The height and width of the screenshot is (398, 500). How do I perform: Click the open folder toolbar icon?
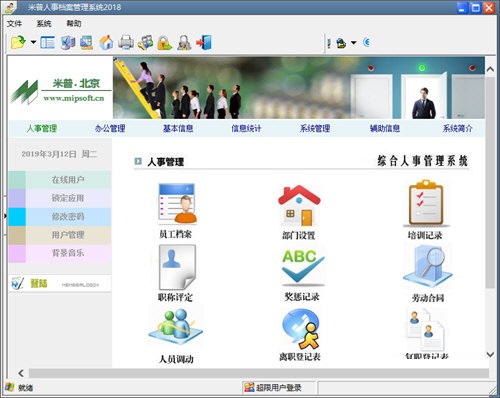tap(18, 43)
